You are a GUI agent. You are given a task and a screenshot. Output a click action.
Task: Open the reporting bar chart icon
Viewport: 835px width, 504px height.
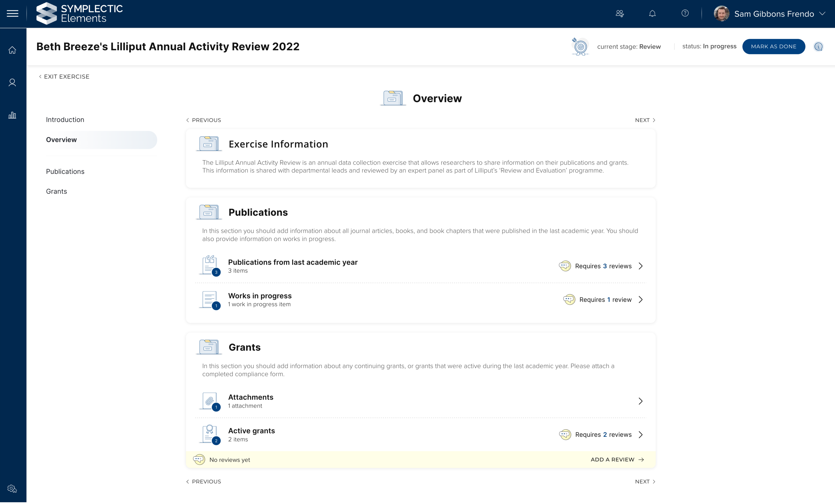click(x=12, y=115)
